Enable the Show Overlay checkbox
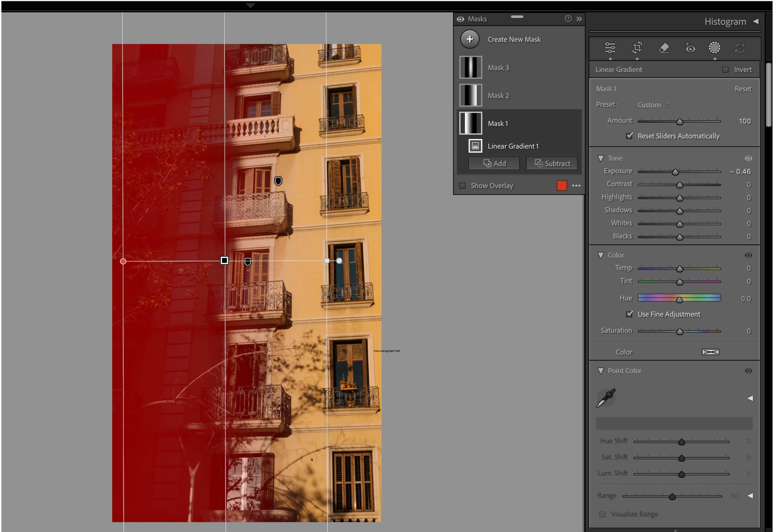The width and height of the screenshot is (774, 532). click(462, 186)
